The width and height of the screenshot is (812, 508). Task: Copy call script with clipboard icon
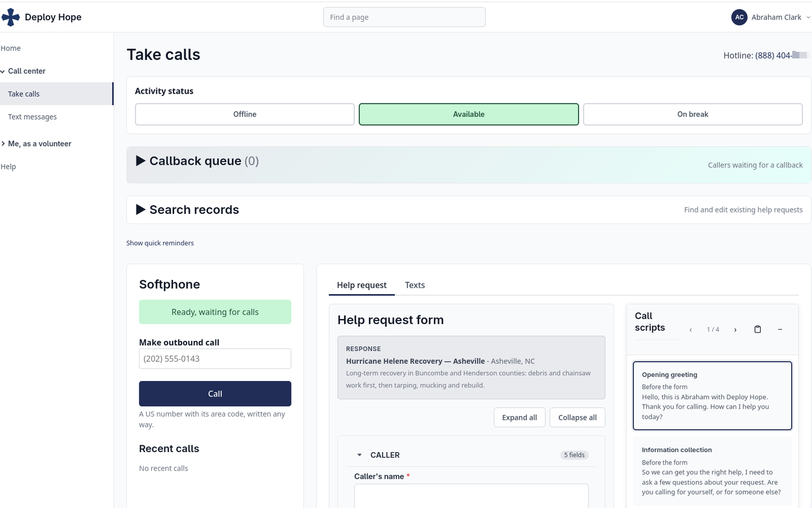(x=757, y=330)
